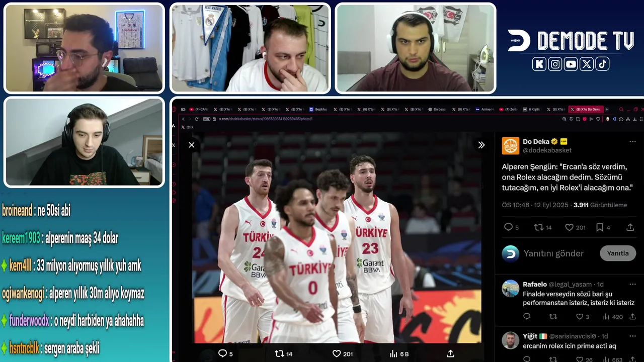View stats of Rafaelo's comment showing 420
Image resolution: width=644 pixels, height=362 pixels.
(x=612, y=317)
